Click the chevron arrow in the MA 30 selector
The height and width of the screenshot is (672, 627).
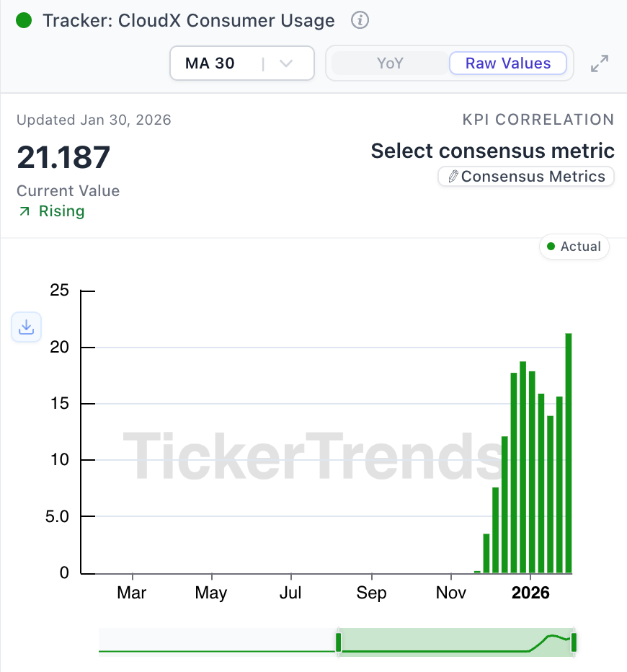(x=285, y=63)
